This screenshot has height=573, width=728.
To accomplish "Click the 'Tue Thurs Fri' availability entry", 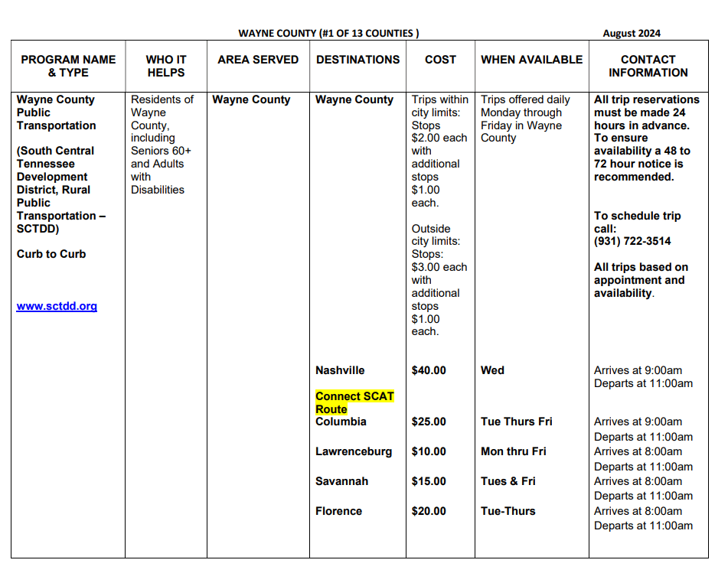I will [x=516, y=422].
